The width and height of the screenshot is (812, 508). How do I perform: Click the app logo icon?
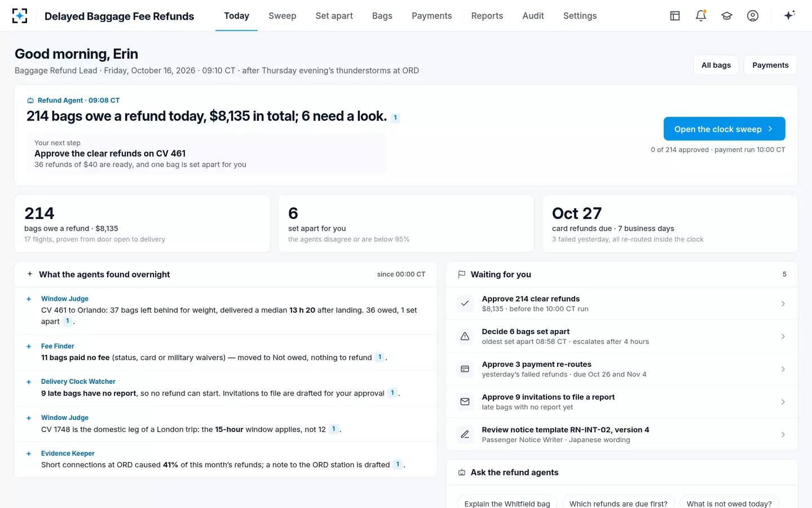coord(20,16)
